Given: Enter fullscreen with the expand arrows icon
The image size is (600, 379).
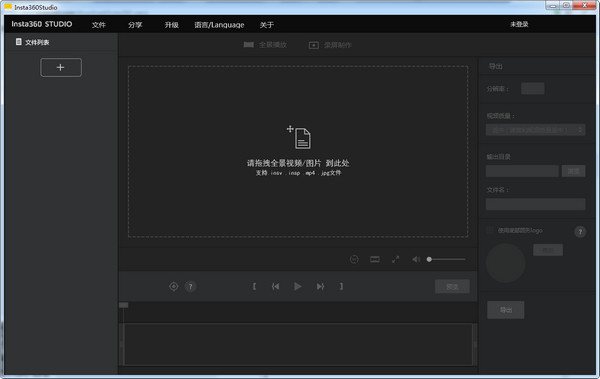Looking at the screenshot, I should coord(395,260).
